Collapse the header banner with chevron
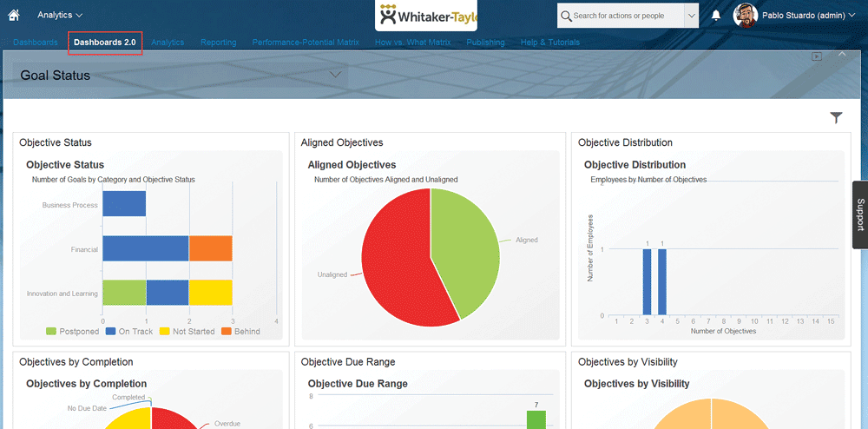The width and height of the screenshot is (868, 429). click(841, 54)
